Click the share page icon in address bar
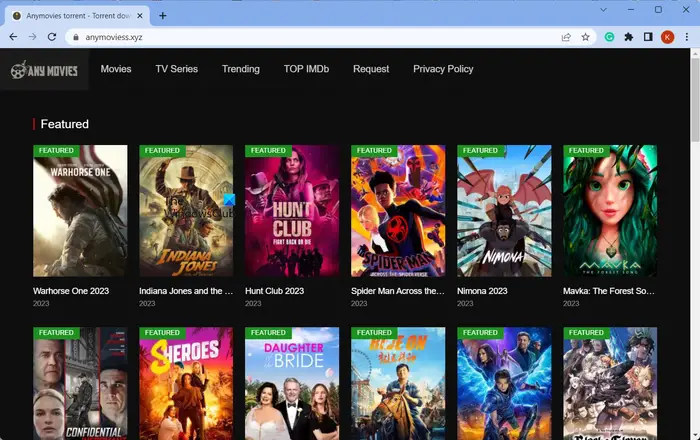This screenshot has height=440, width=700. (566, 37)
